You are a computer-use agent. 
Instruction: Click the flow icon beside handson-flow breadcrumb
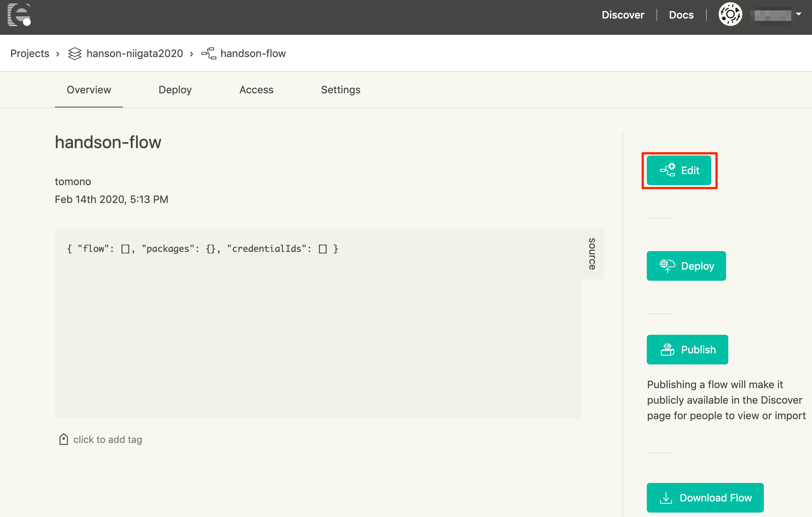pyautogui.click(x=209, y=53)
